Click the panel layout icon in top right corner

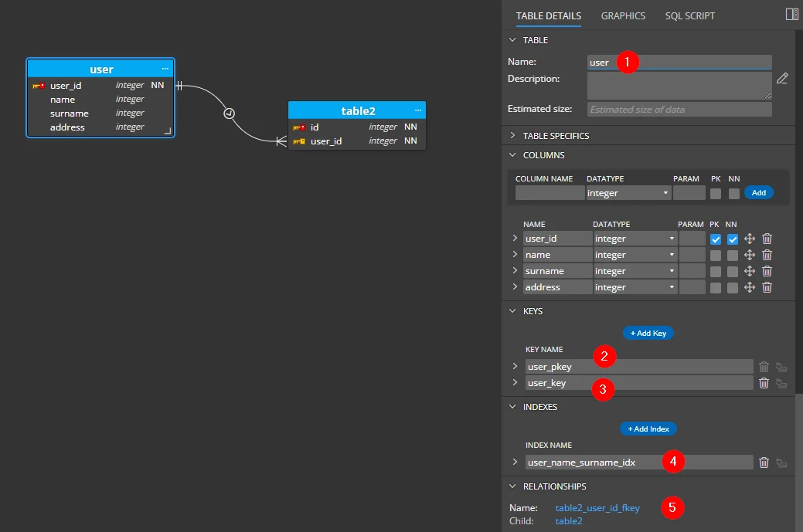[x=791, y=13]
